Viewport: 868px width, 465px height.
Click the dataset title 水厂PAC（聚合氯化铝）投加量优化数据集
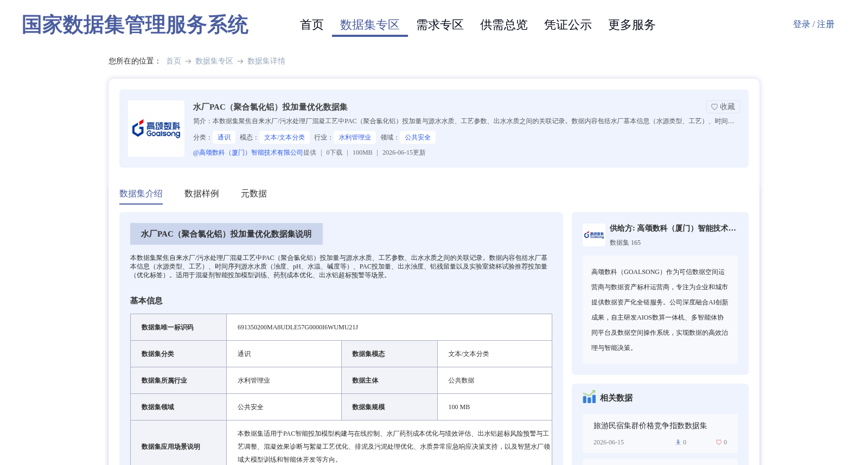pos(270,107)
